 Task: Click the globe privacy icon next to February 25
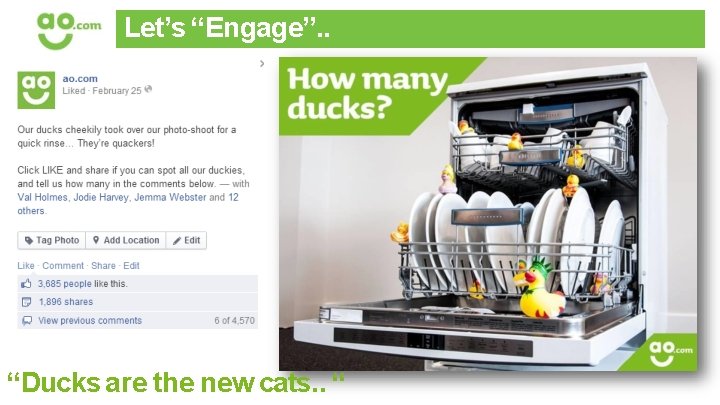pos(148,90)
